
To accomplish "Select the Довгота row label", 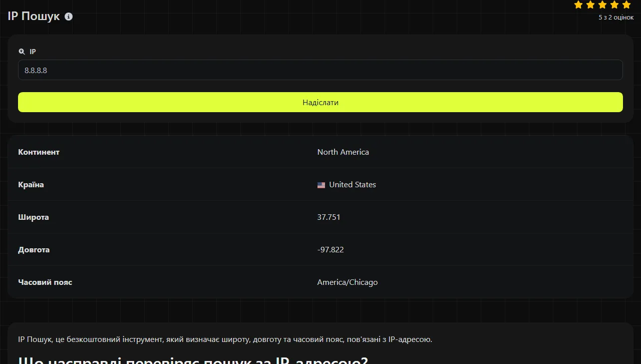I will 34,250.
